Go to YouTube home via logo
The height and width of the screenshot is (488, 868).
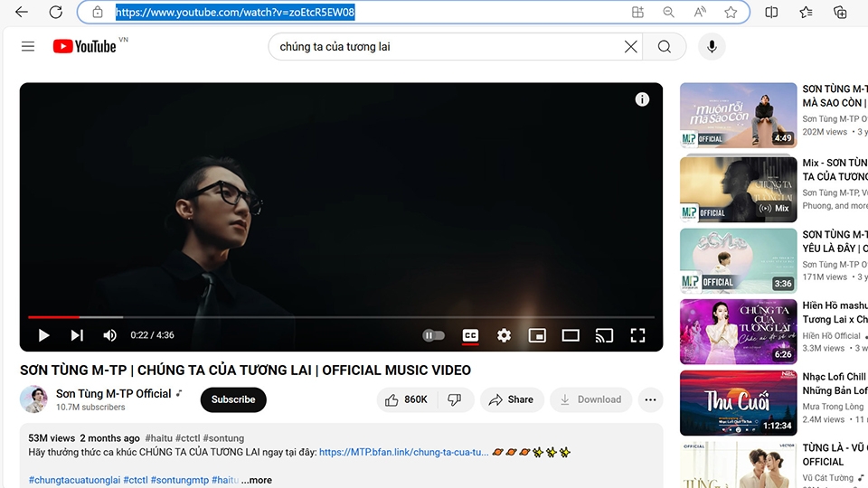click(x=85, y=46)
